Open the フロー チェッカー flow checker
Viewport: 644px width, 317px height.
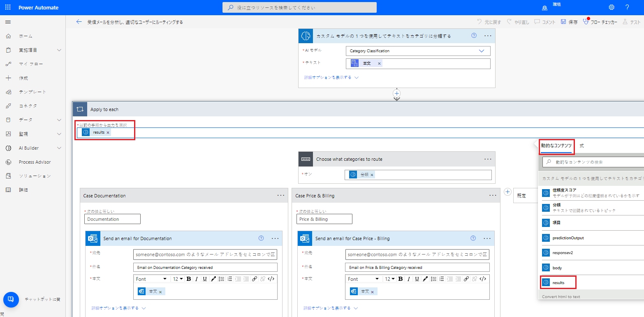tap(600, 22)
